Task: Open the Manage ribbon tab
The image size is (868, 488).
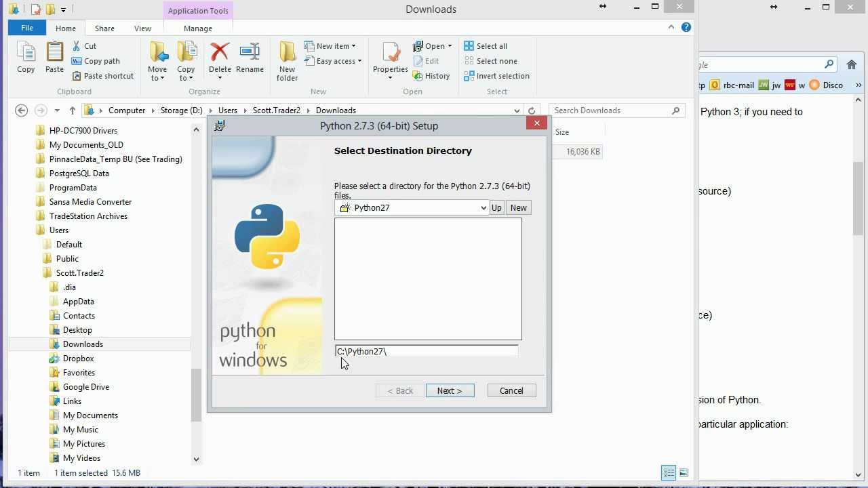Action: (x=198, y=28)
